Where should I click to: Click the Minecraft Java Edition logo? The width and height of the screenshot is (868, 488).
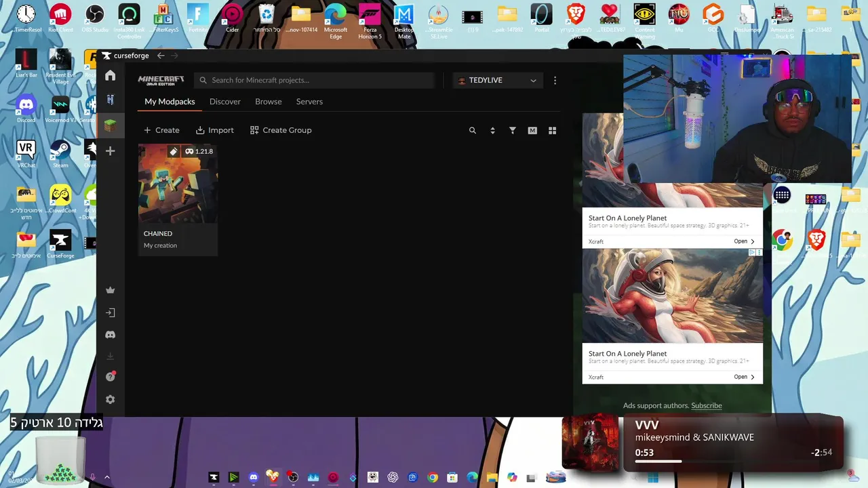tap(161, 80)
